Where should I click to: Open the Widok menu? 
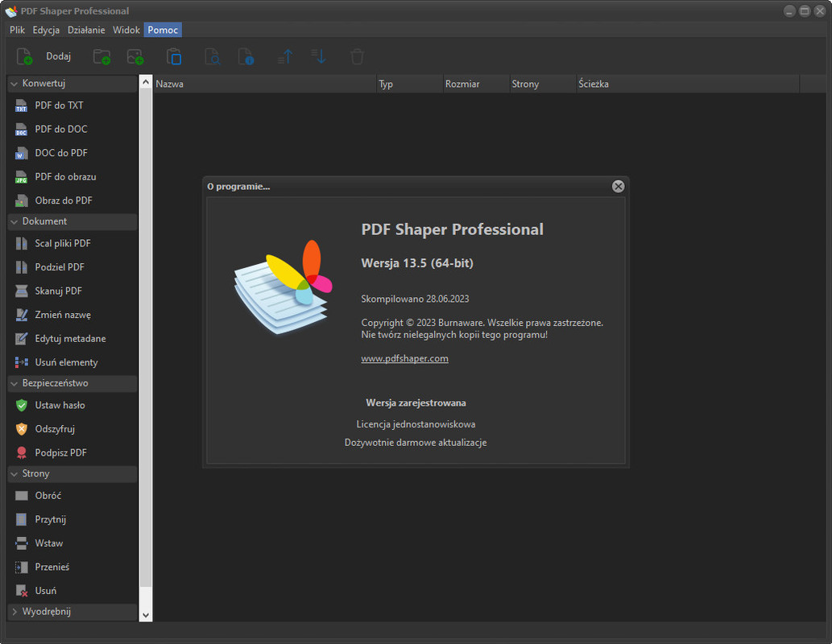pyautogui.click(x=126, y=30)
